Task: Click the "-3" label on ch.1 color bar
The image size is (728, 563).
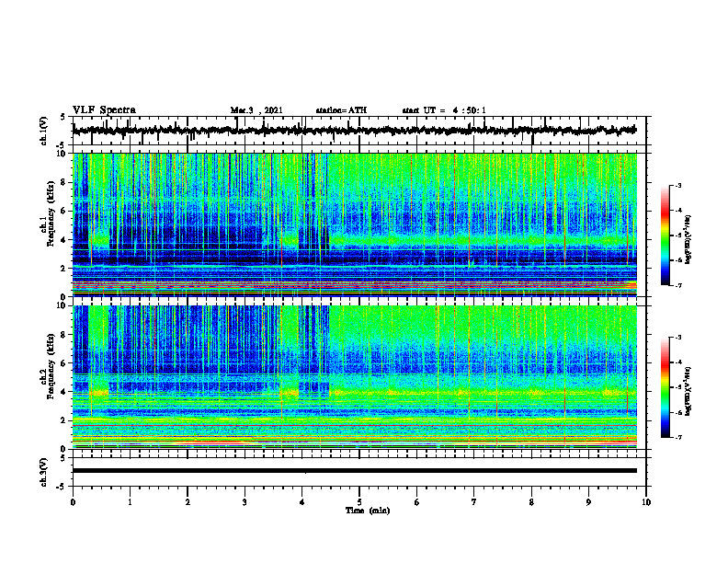Action: click(x=677, y=185)
